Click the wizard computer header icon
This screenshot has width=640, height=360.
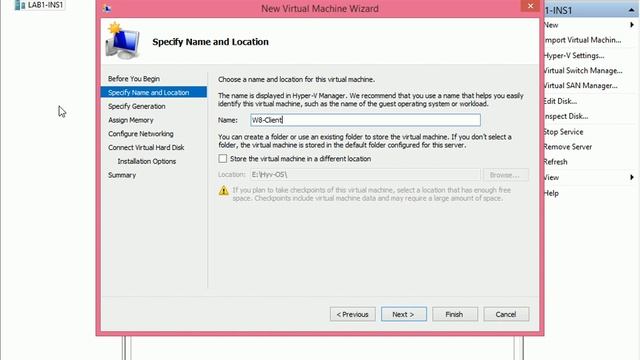122,41
